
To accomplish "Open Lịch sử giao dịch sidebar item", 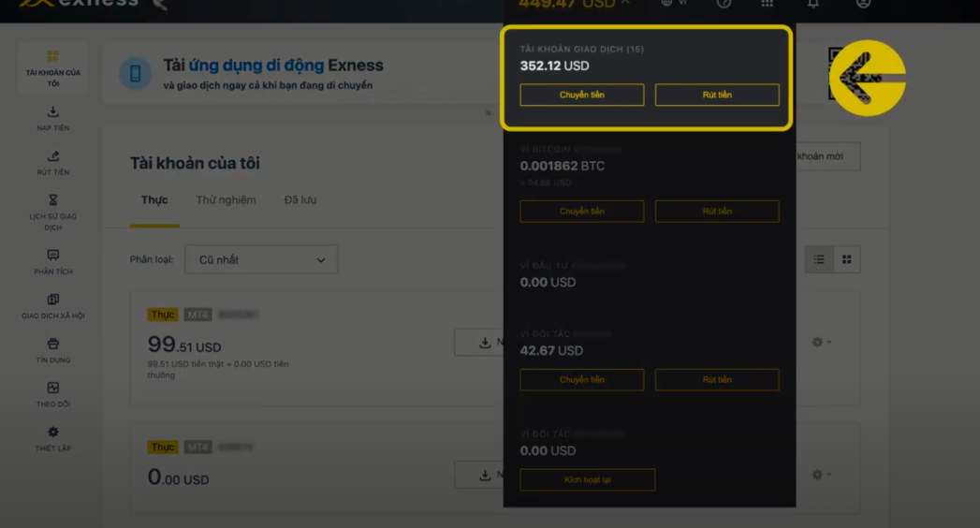I will [x=53, y=213].
